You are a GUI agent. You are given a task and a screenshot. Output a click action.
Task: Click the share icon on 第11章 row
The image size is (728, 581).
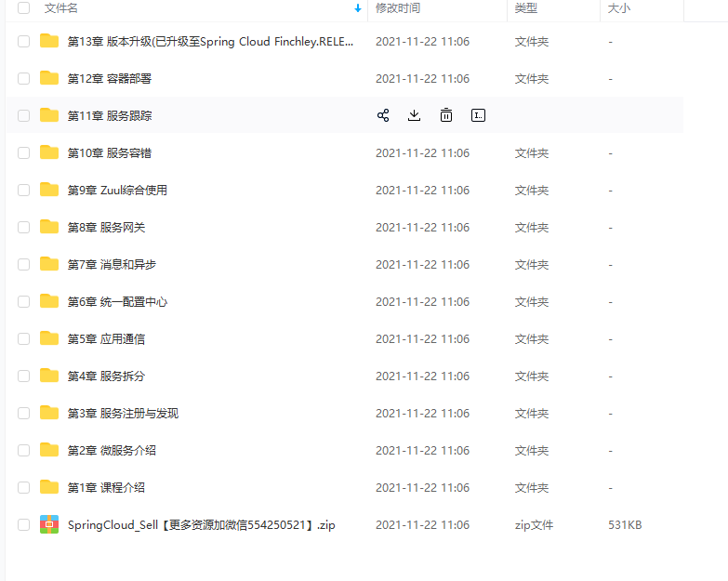383,115
